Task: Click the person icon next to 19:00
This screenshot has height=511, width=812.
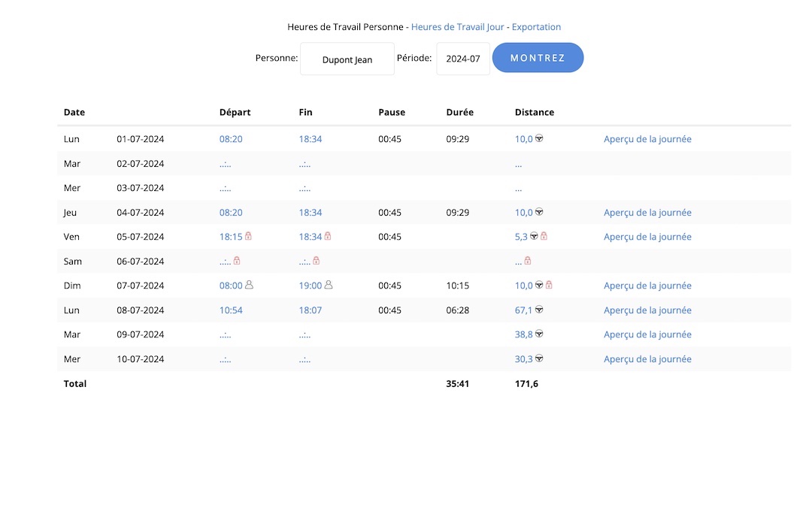Action: click(x=329, y=286)
